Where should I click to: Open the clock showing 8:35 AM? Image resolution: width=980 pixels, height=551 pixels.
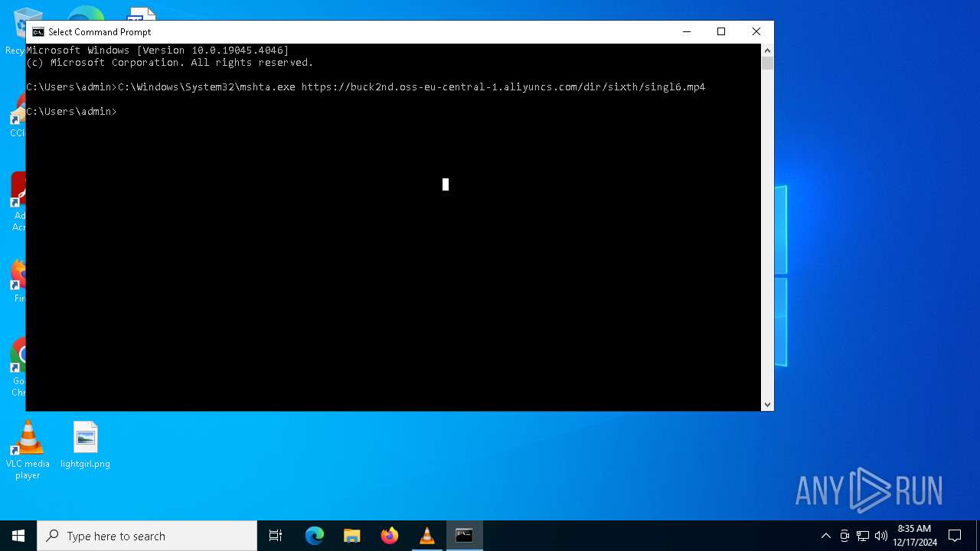coord(914,536)
